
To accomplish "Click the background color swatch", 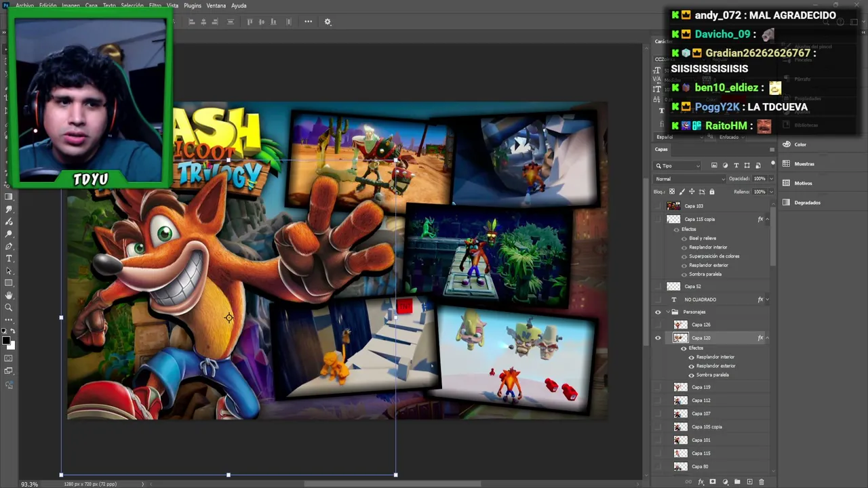I will click(x=12, y=346).
